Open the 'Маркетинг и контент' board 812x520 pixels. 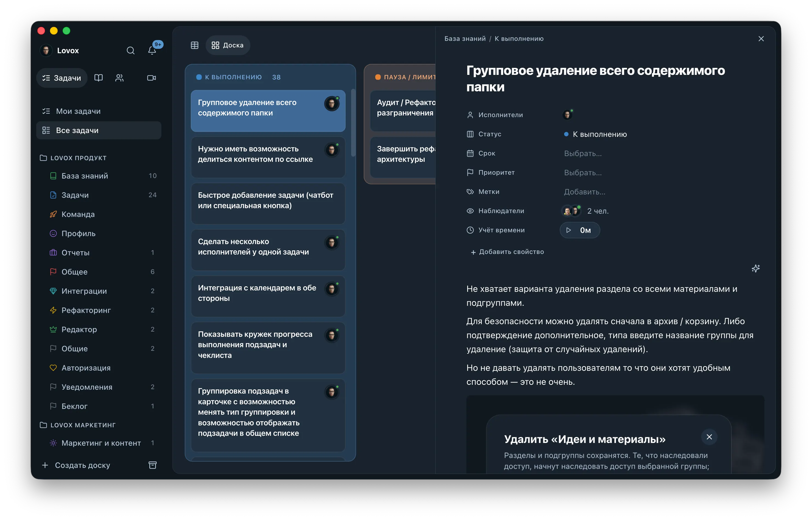[99, 443]
